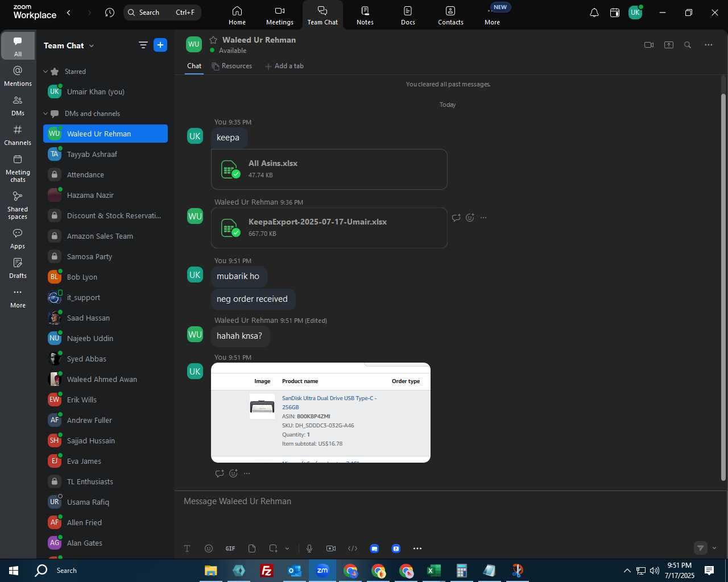Open the GIF picker
Viewport: 728px width, 582px height.
(x=230, y=548)
